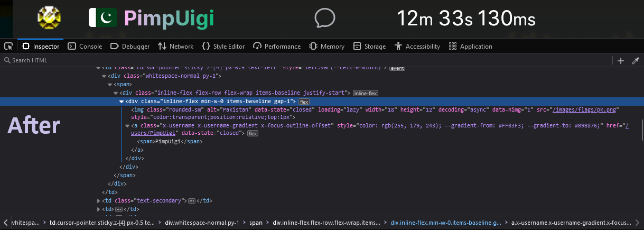The image size is (644, 230).
Task: Select div.inline-flex.flex-row breadcrumb
Action: tap(325, 223)
